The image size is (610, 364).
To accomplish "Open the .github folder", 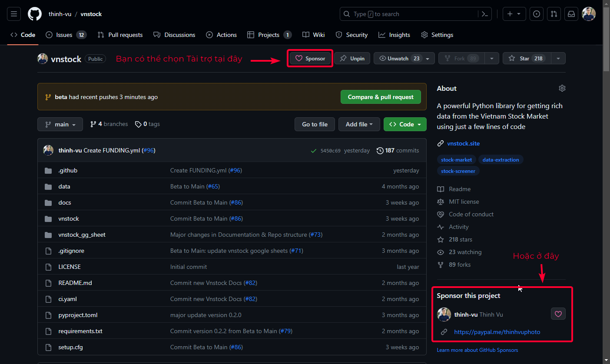I will (x=68, y=170).
